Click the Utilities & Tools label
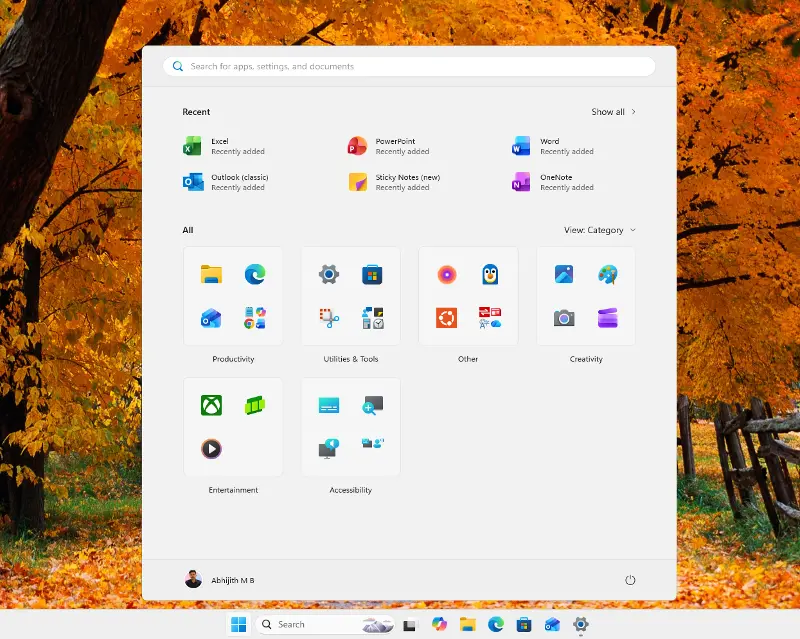 coord(351,359)
